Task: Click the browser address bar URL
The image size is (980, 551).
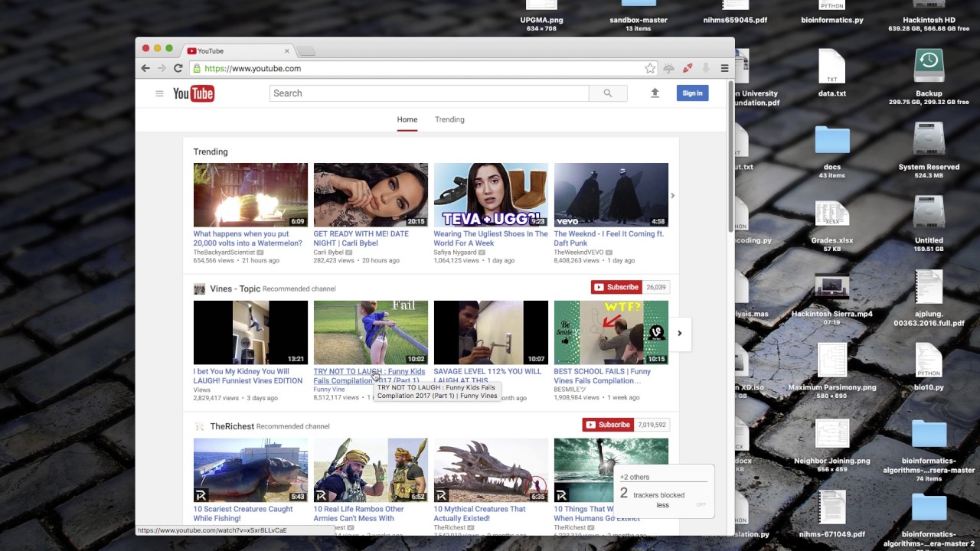Action: (x=253, y=68)
